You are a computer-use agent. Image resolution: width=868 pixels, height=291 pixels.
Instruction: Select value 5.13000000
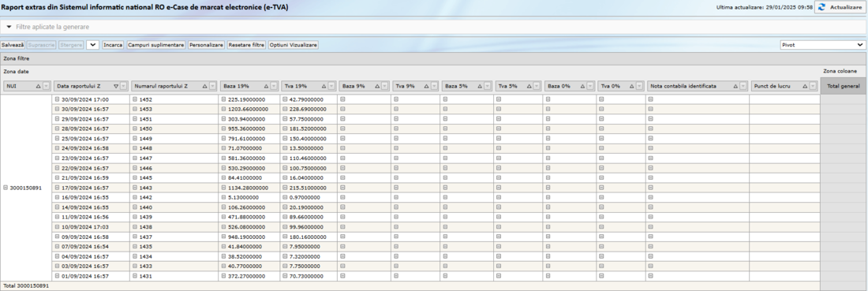coord(243,197)
